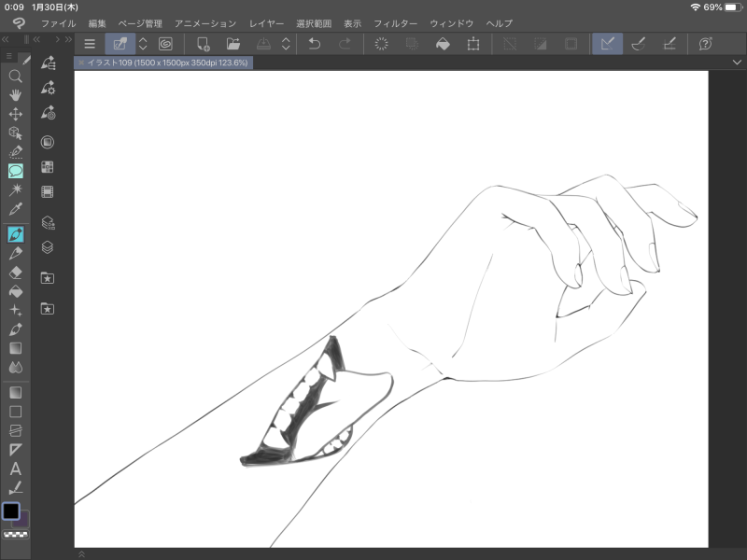Toggle the drawing mode pencil button
Viewport: 747px width, 560px height.
point(120,44)
